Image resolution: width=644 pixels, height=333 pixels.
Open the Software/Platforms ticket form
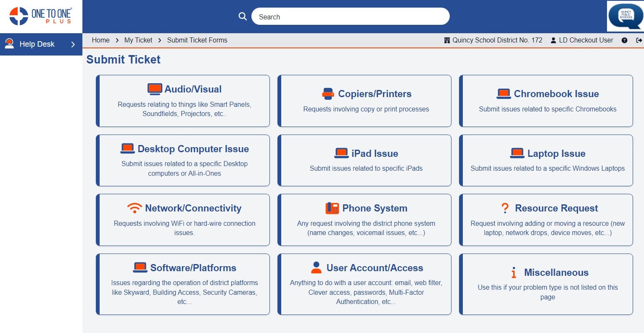tap(193, 268)
